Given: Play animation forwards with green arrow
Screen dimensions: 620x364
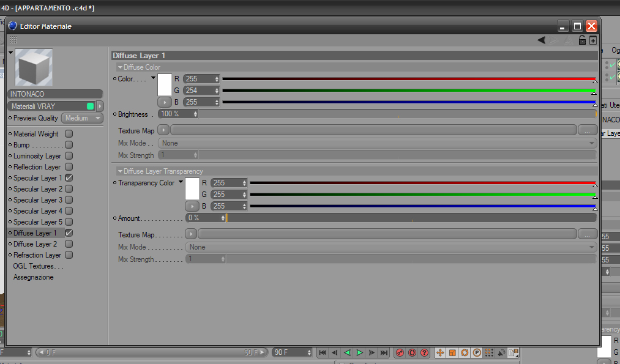Looking at the screenshot, I should click(359, 352).
